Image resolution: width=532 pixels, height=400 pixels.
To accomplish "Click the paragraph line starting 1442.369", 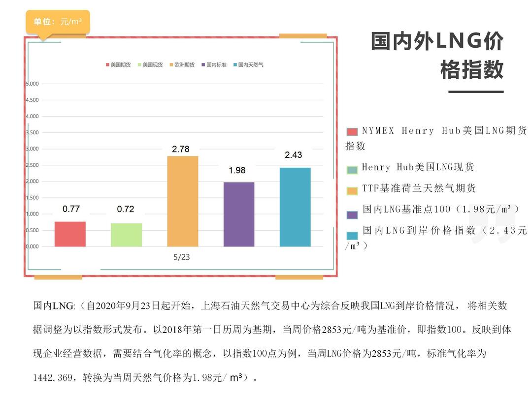I will click(x=145, y=377).
